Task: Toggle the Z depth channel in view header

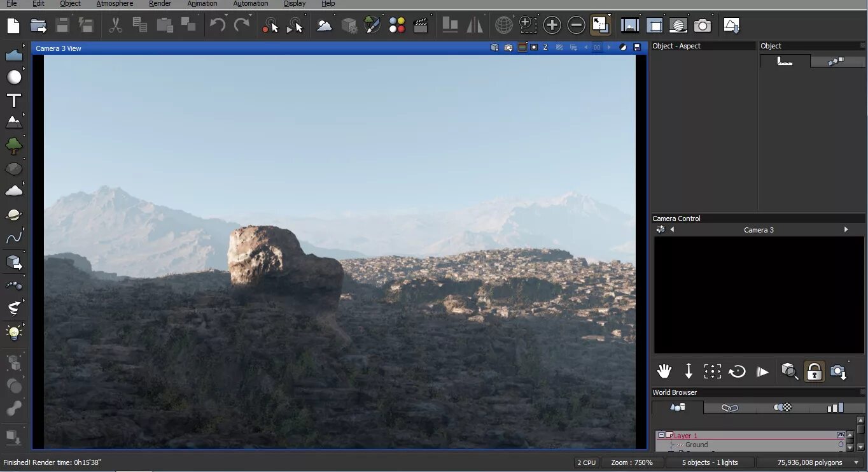Action: (545, 47)
